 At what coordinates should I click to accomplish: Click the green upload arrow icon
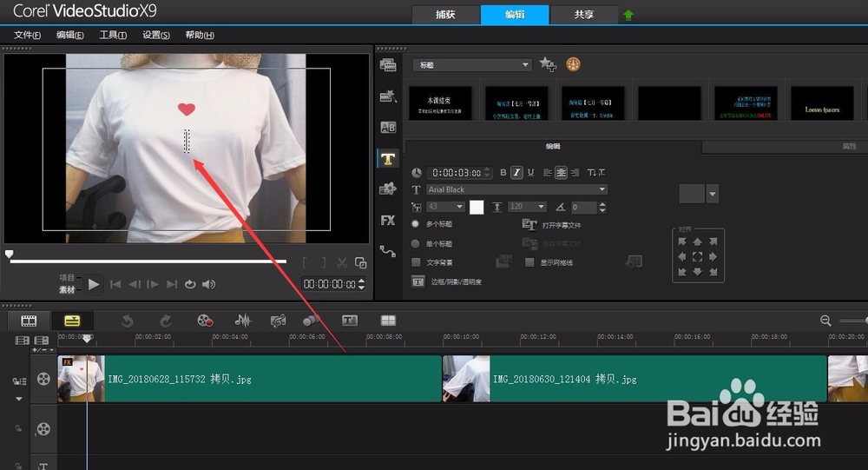tap(628, 15)
